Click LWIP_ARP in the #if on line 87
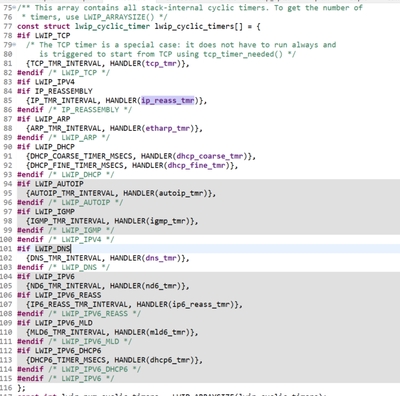The width and height of the screenshot is (400, 396). (x=53, y=119)
